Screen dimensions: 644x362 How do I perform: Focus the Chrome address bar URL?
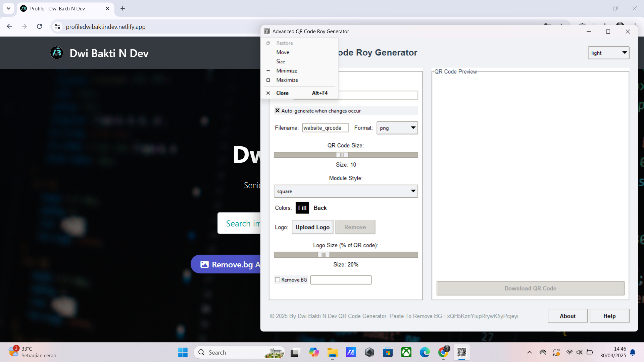point(106,27)
